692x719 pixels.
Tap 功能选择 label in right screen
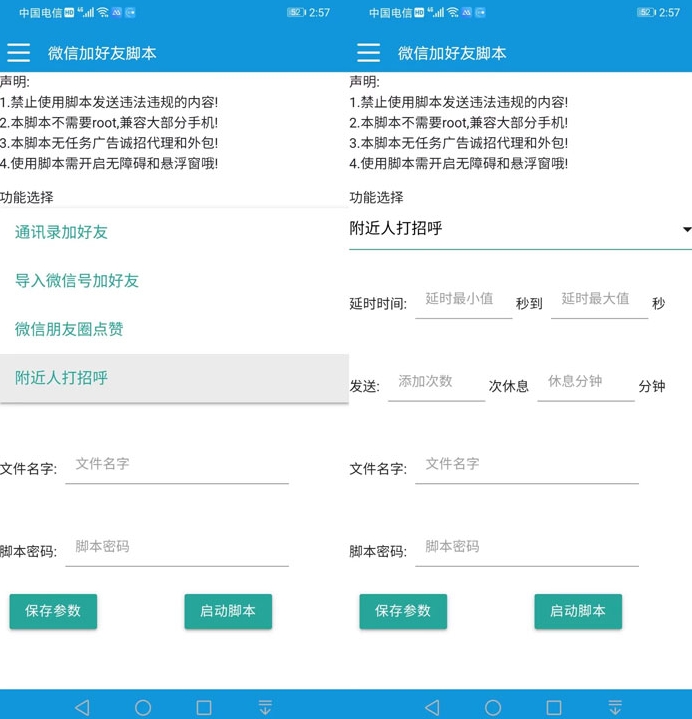point(376,198)
